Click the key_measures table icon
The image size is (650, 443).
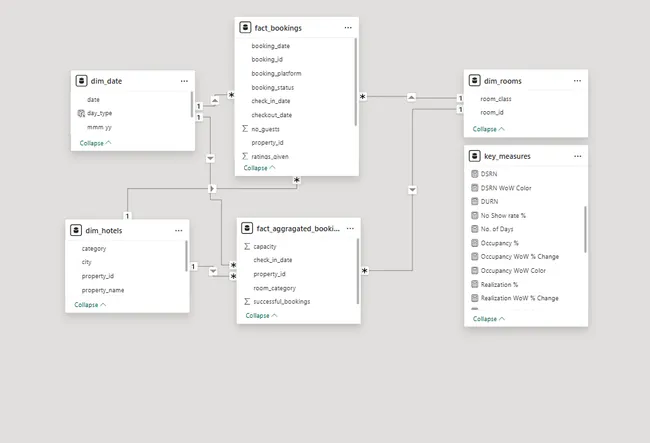tap(474, 156)
